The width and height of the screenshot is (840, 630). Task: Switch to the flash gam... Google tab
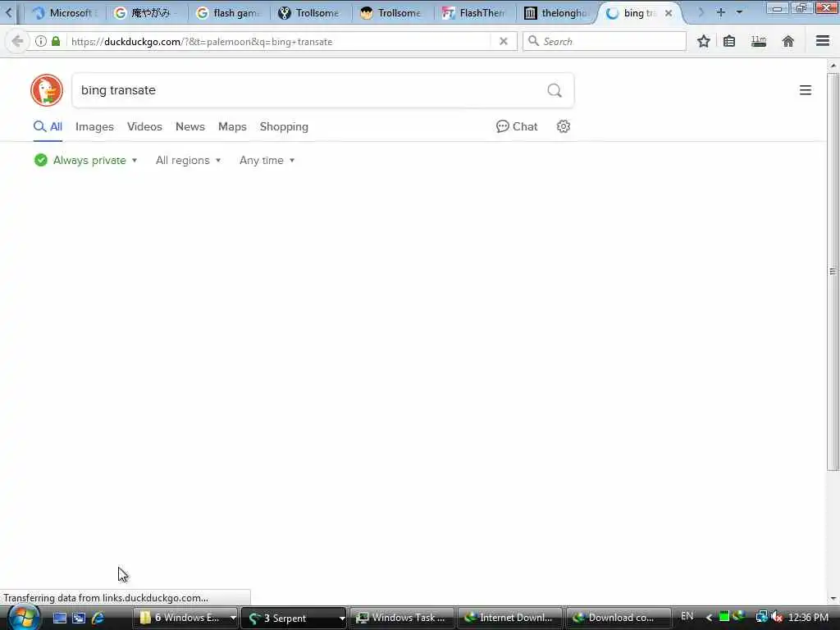[230, 13]
